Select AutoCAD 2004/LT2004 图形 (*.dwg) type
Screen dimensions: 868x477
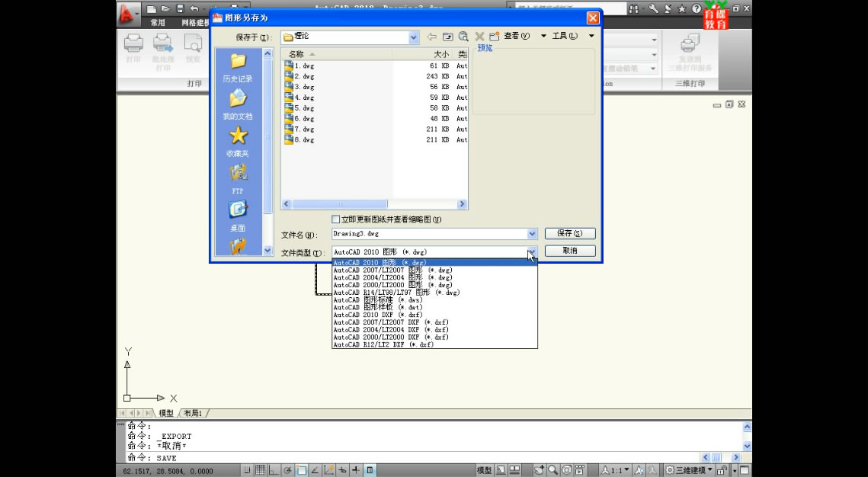click(434, 277)
